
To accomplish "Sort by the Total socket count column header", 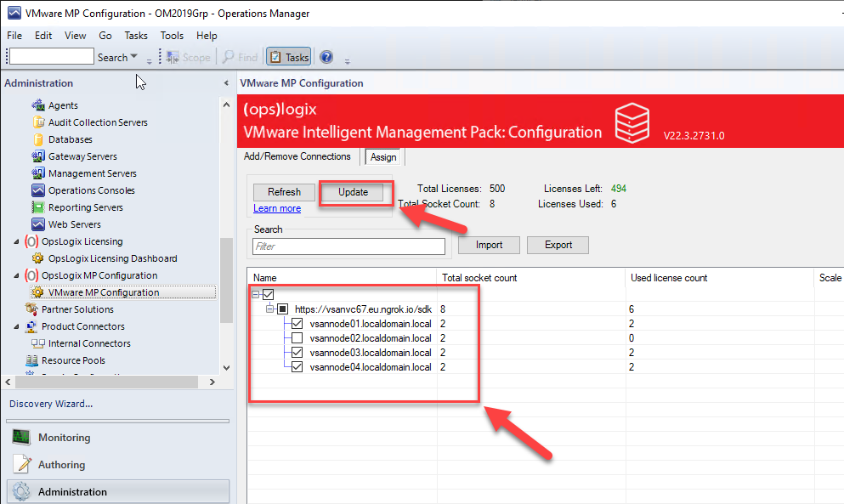I will pyautogui.click(x=530, y=278).
